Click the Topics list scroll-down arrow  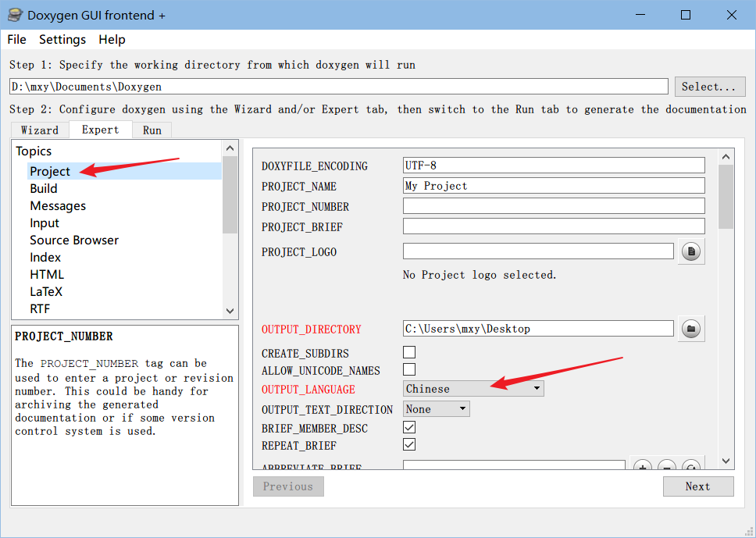pos(230,311)
